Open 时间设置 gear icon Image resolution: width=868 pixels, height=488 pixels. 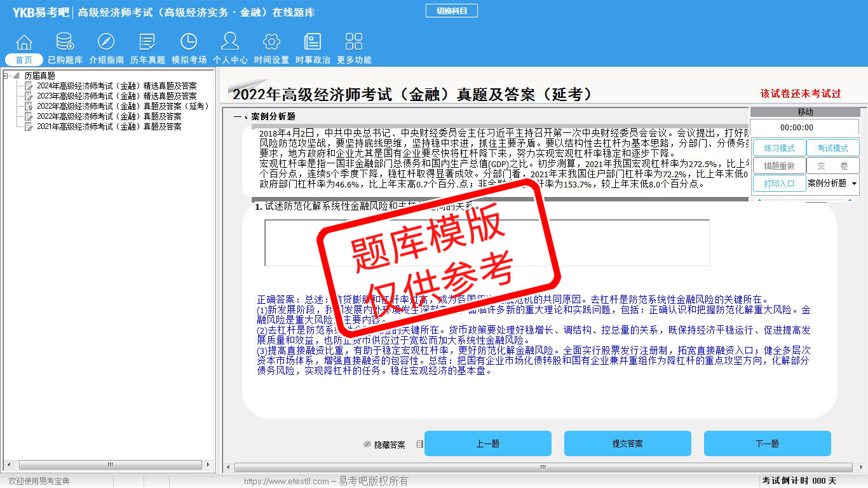tap(271, 43)
